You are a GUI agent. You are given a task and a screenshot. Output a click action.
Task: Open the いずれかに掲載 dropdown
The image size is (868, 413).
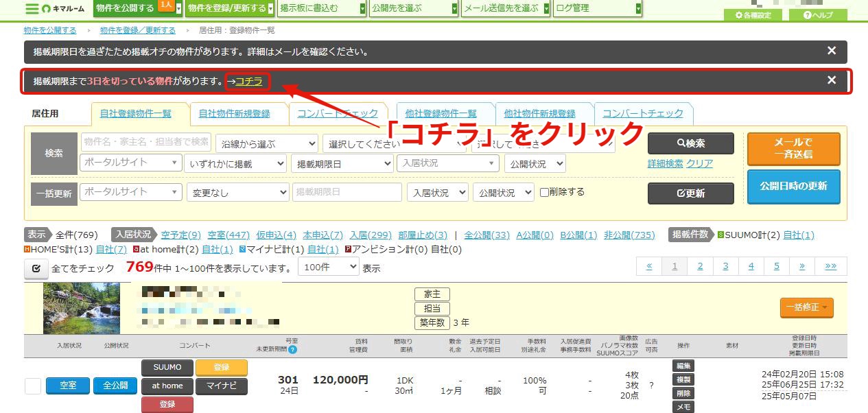[235, 164]
